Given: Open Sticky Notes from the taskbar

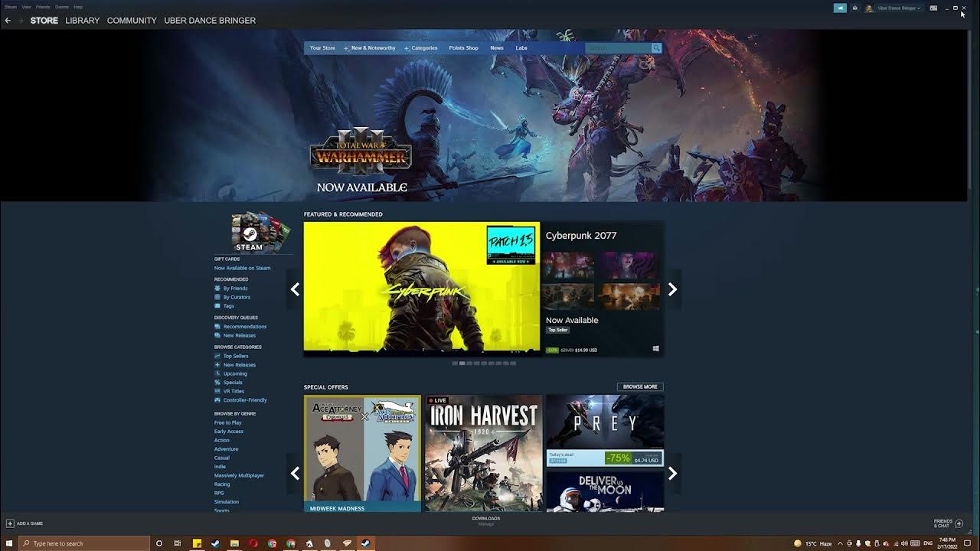Looking at the screenshot, I should click(x=197, y=543).
